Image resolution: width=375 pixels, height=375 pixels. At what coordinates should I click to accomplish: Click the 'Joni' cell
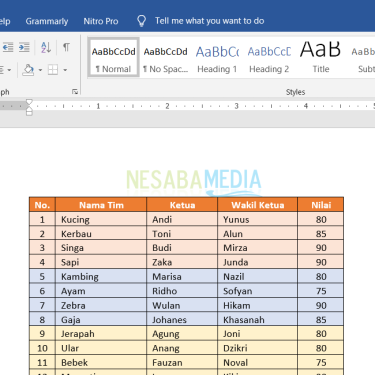(x=257, y=334)
